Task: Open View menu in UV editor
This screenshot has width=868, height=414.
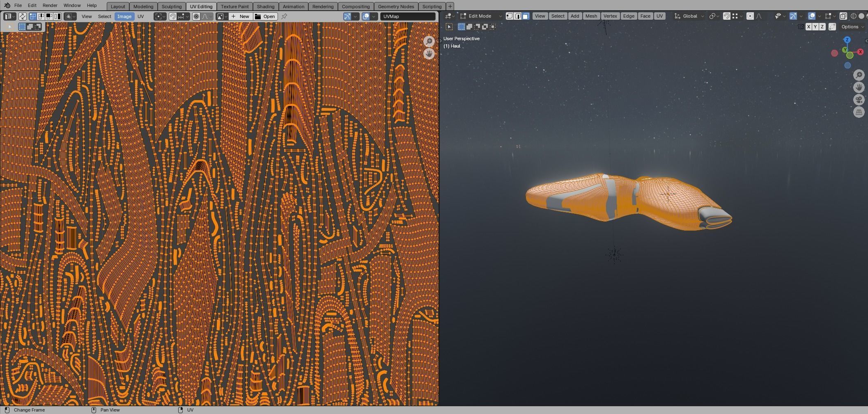Action: click(x=87, y=16)
